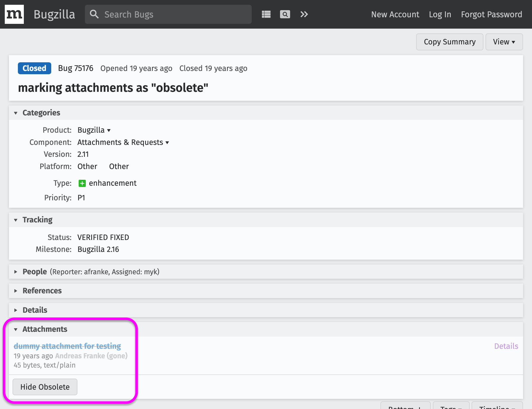Click the enhancement type text
Viewport: 532px width, 409px height.
(x=113, y=183)
